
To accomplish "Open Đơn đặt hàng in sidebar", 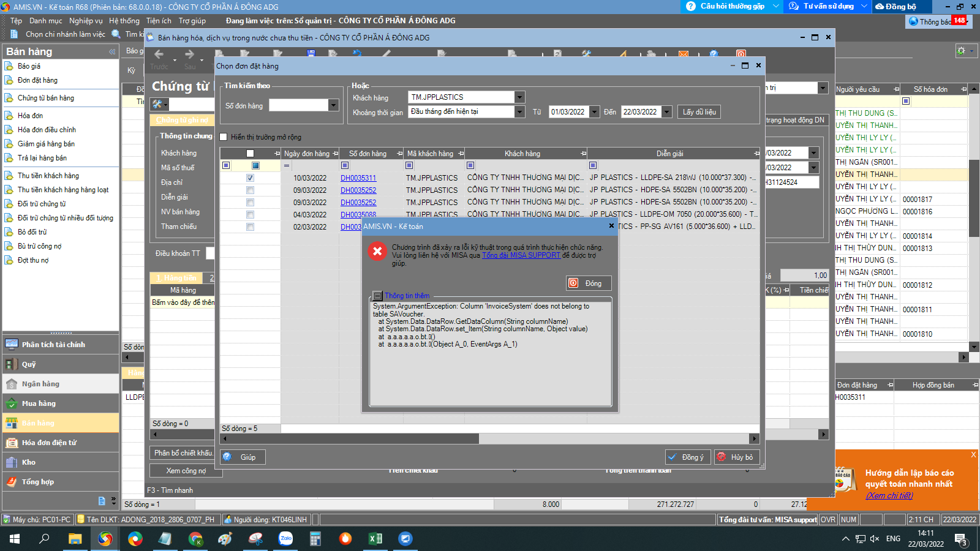I will point(37,80).
